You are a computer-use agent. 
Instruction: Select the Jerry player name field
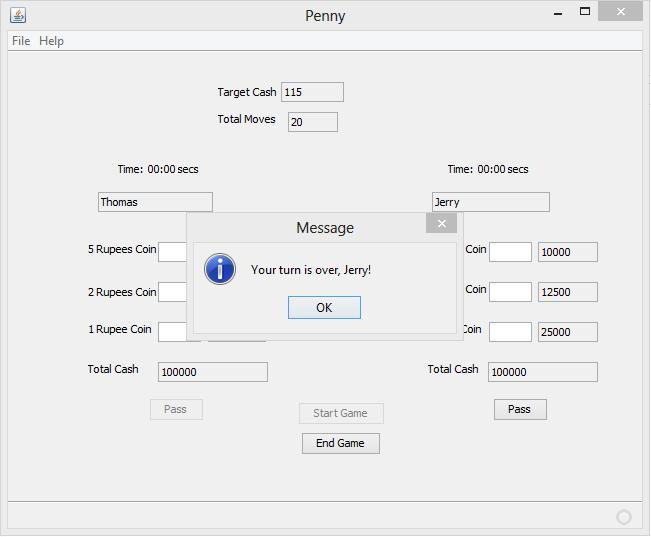(x=490, y=202)
